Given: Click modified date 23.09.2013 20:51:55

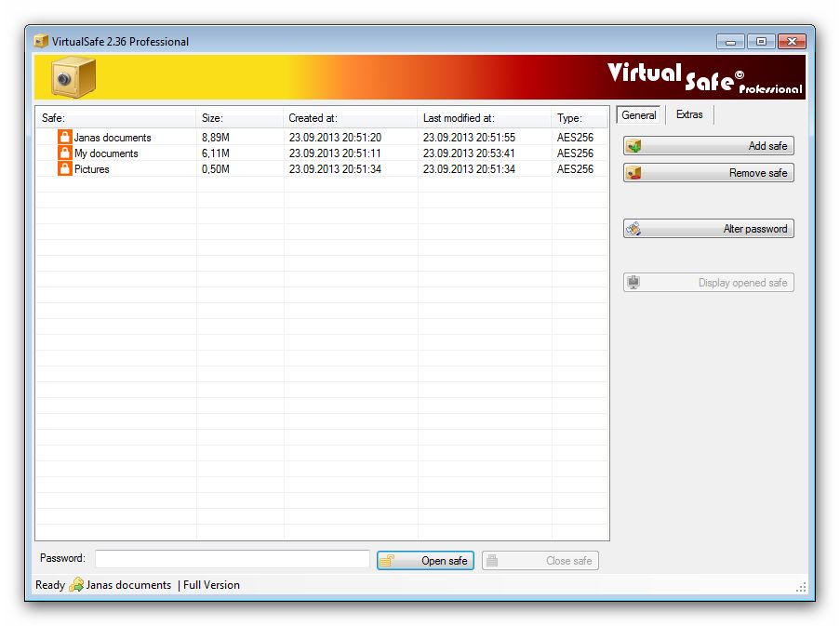Looking at the screenshot, I should coord(469,138).
